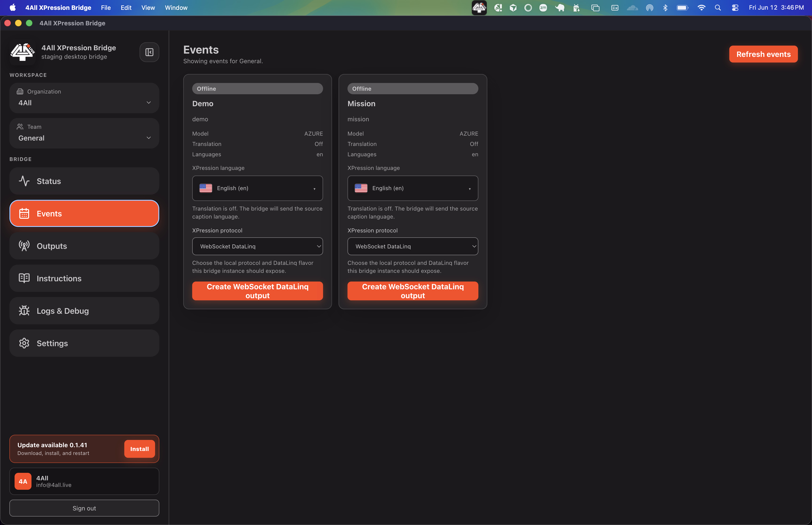This screenshot has width=812, height=525.
Task: Open the Logs & Debug section
Action: (84, 311)
